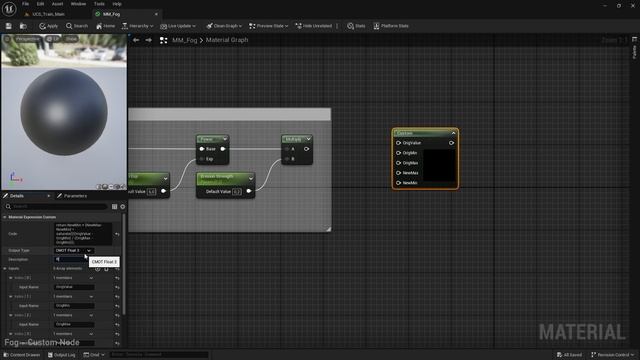
Task: Expand the Multiply node dropdown chevron
Action: pyautogui.click(x=309, y=139)
